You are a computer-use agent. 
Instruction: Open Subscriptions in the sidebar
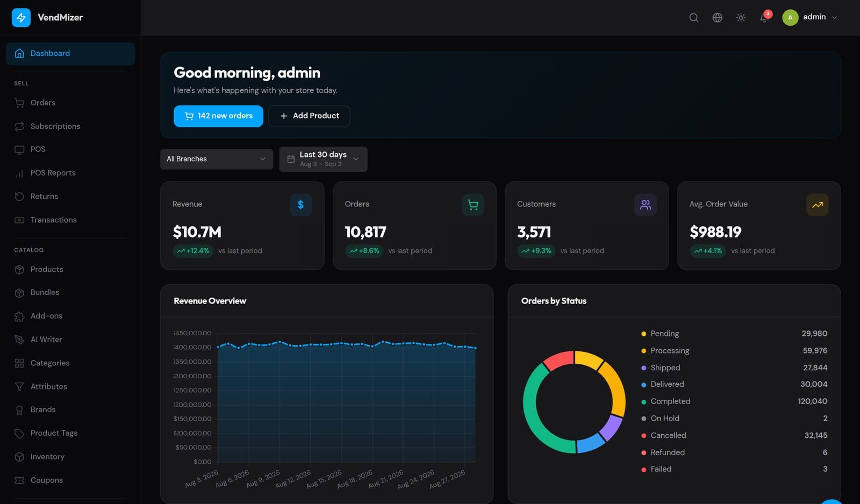point(70,126)
